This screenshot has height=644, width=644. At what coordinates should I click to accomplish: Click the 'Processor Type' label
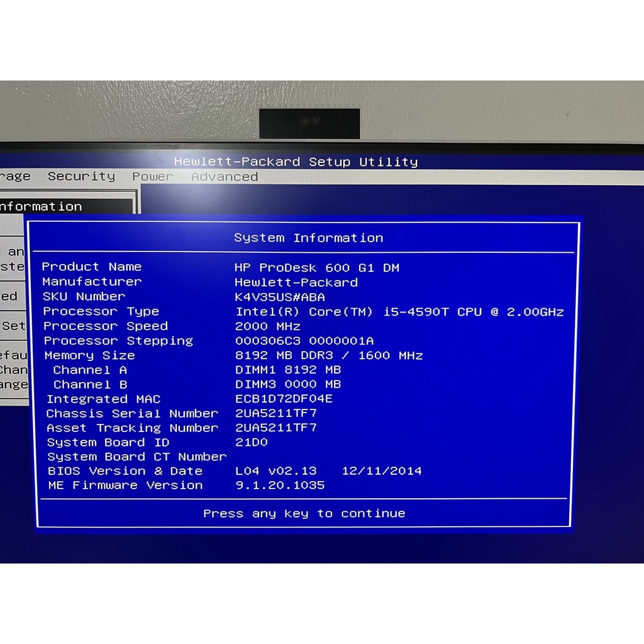pyautogui.click(x=101, y=311)
